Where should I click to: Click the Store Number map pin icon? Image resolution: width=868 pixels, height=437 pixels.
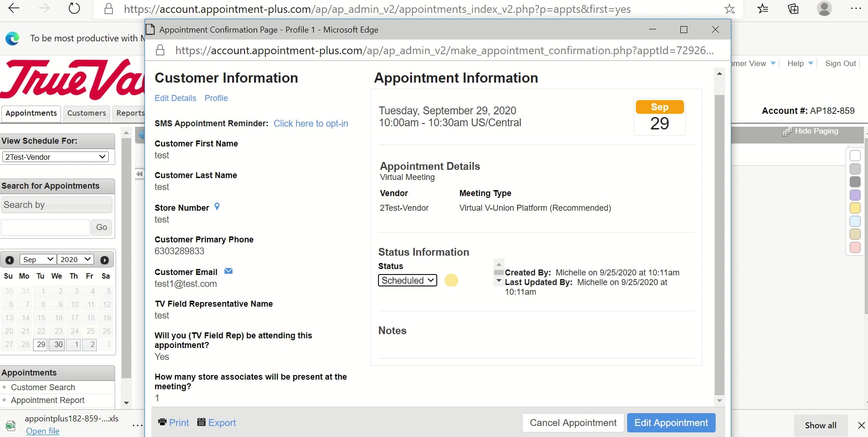[x=217, y=207]
